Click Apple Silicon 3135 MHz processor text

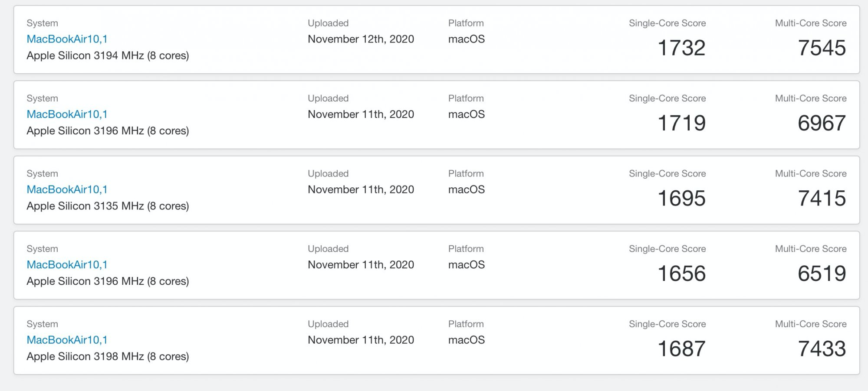[108, 206]
